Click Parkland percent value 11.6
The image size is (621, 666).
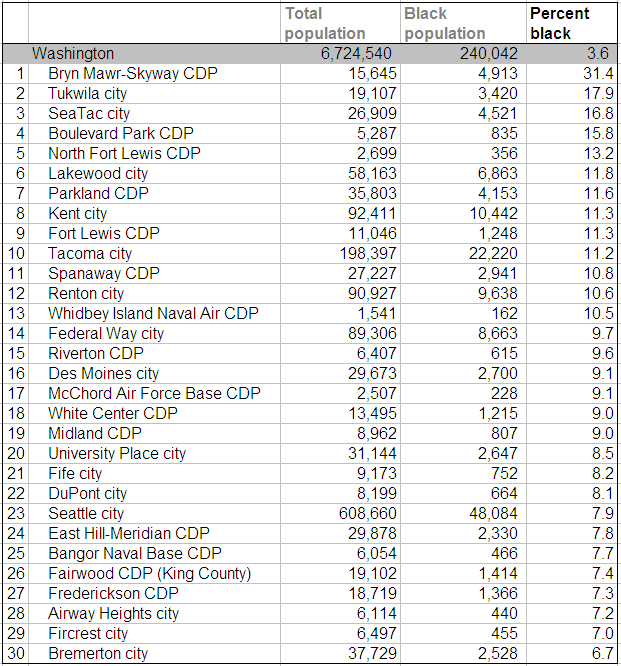click(x=598, y=193)
